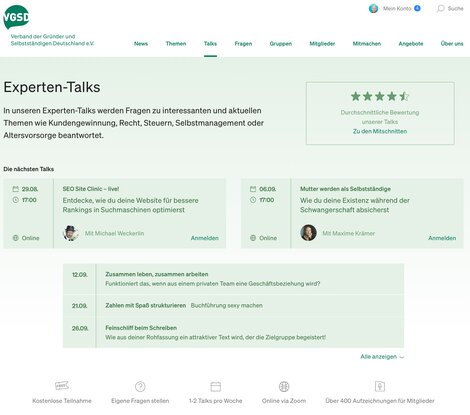This screenshot has width=470, height=415.
Task: Click Die nächsten Talks heading
Action: pos(29,169)
